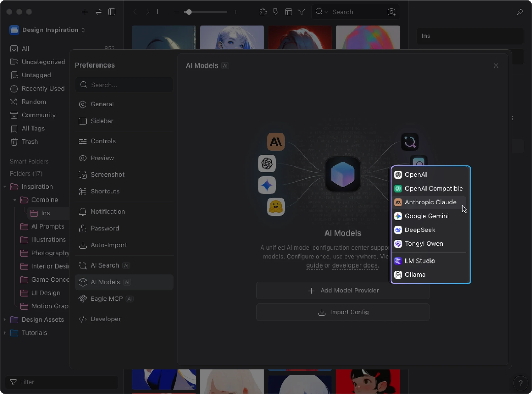Click the Add Model Provider button
Screen dimensions: 532x394
[x=343, y=290]
